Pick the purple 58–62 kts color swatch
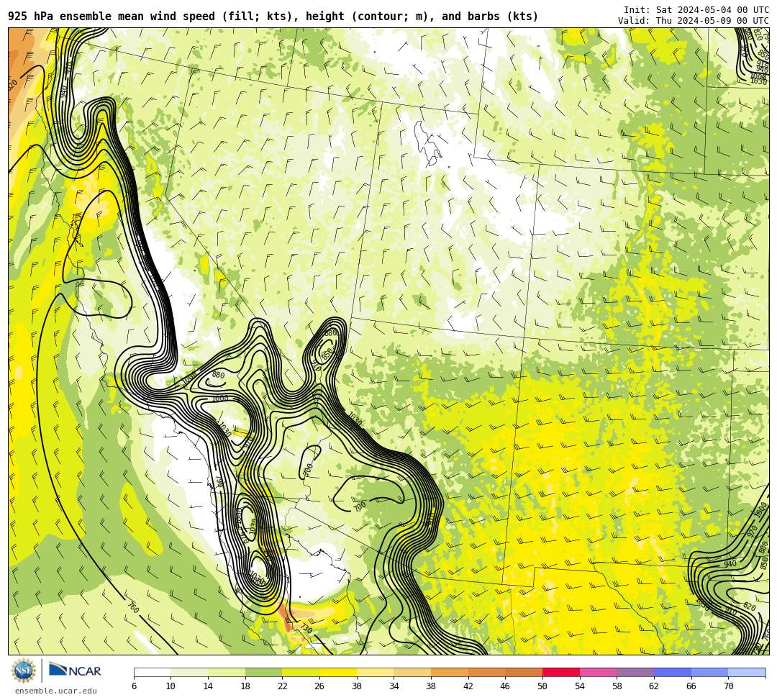This screenshot has width=777, height=700. point(635,672)
